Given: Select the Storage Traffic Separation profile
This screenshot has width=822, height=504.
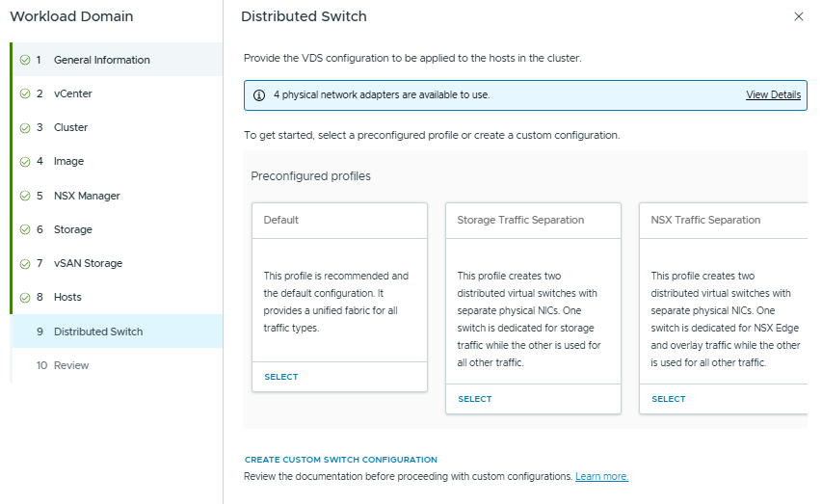Looking at the screenshot, I should point(474,399).
